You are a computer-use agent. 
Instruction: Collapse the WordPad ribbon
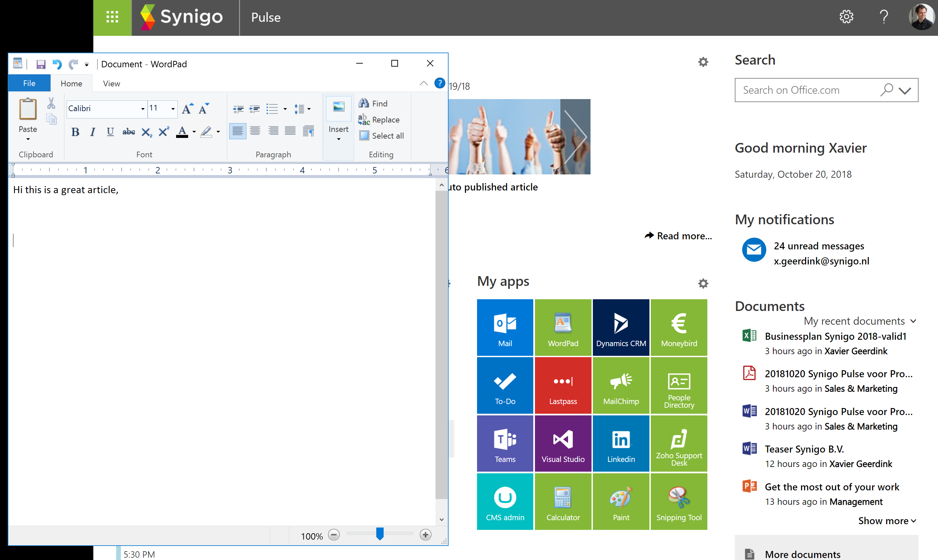423,83
